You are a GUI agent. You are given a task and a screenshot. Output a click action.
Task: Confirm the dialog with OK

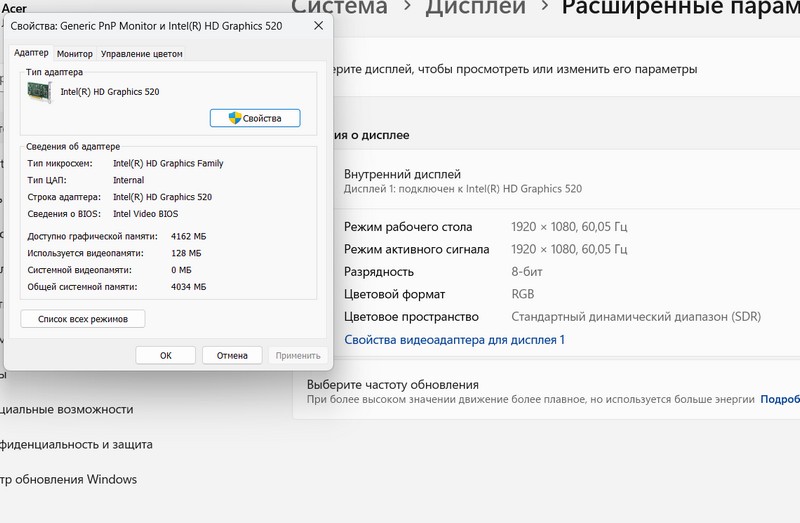click(x=165, y=355)
